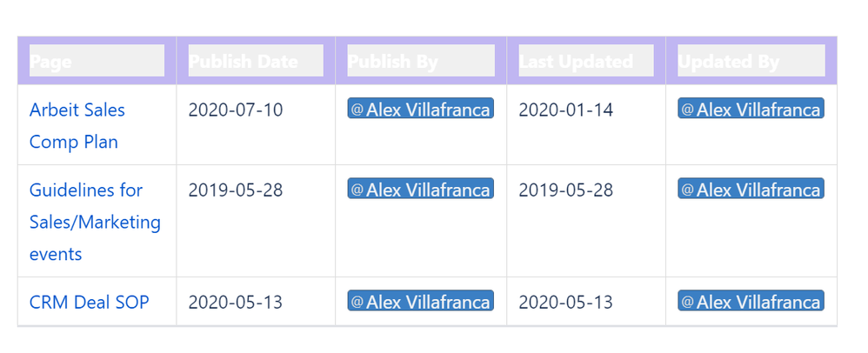868x353 pixels.
Task: Open the Arbeit Sales Comp Plan page link
Action: 77,125
